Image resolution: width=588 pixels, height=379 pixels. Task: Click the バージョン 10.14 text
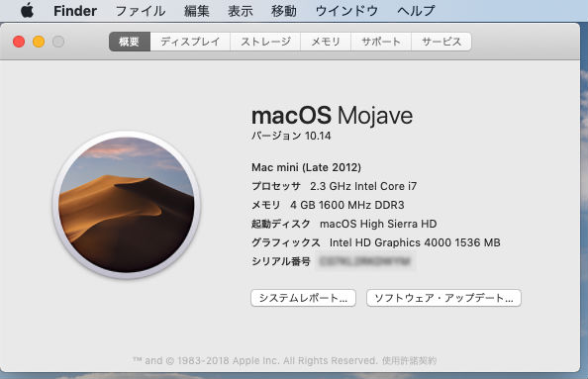coord(291,136)
